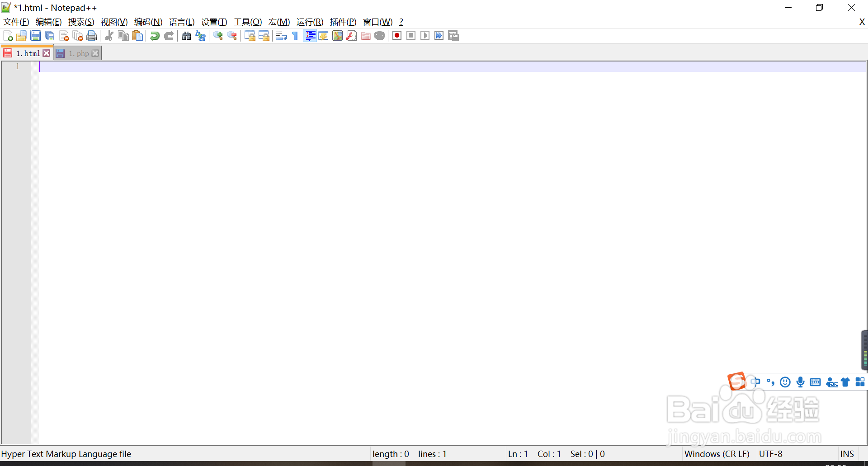The width and height of the screenshot is (868, 466).
Task: Open the ? help menu
Action: click(401, 22)
